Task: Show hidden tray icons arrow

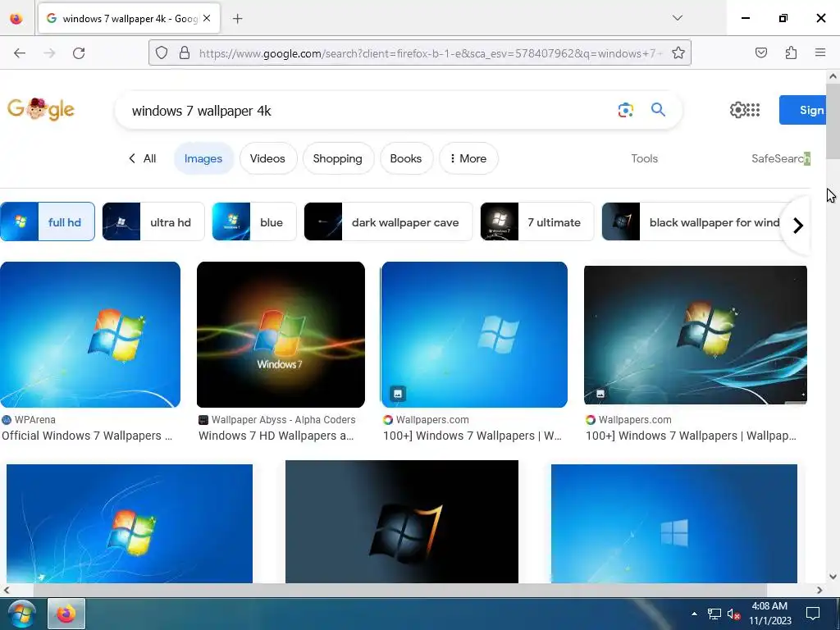Action: [694, 614]
